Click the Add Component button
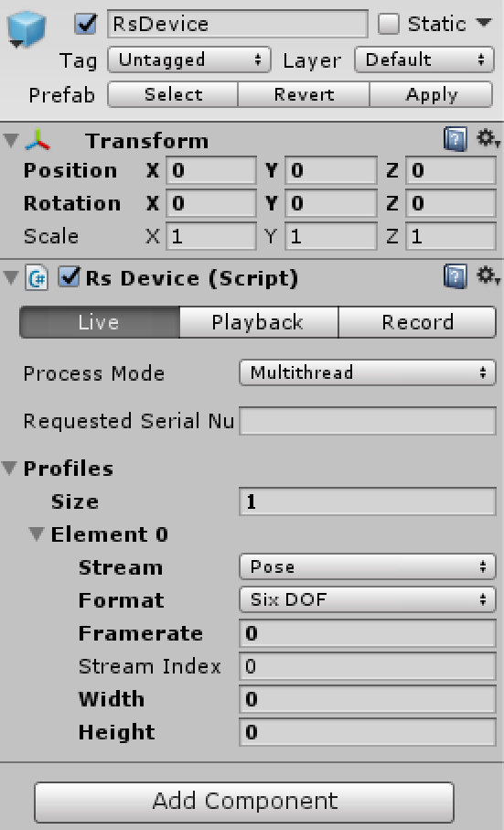This screenshot has height=830, width=504. (244, 802)
